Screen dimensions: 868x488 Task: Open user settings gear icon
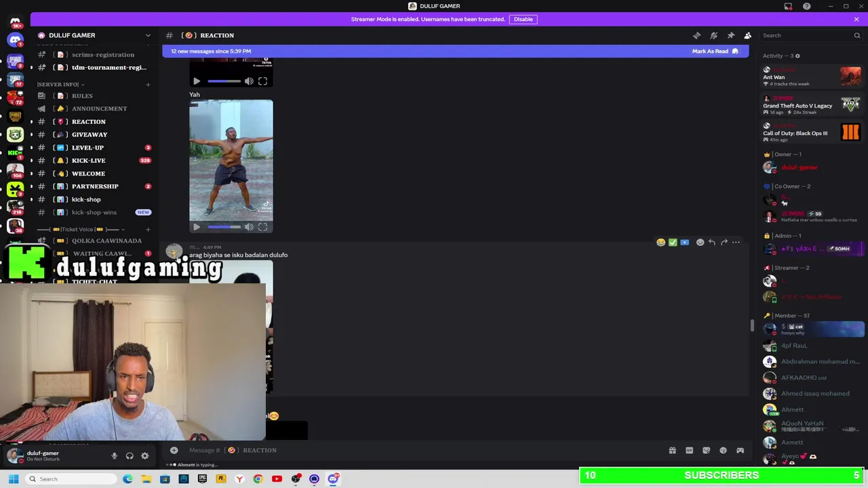pos(144,456)
